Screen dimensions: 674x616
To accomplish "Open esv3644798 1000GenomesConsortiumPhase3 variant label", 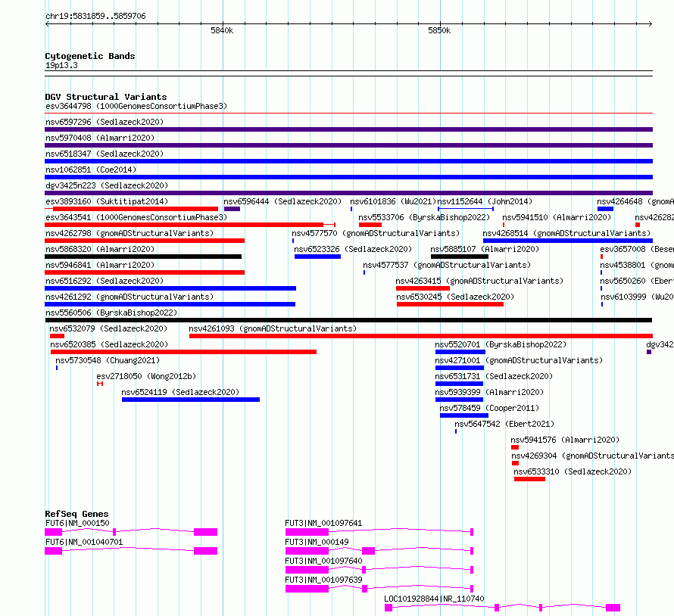I will [136, 106].
